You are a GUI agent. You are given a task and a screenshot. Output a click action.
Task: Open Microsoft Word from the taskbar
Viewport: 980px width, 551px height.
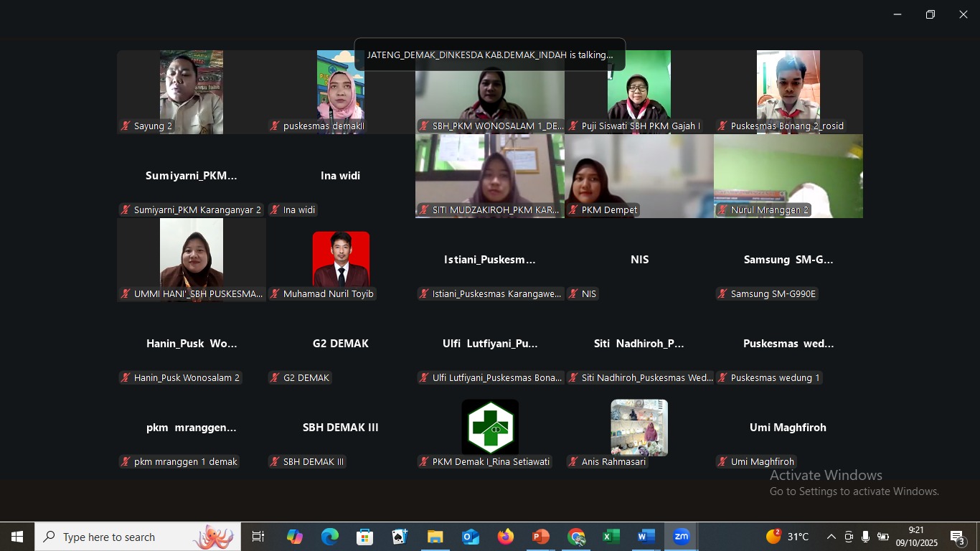pyautogui.click(x=646, y=537)
